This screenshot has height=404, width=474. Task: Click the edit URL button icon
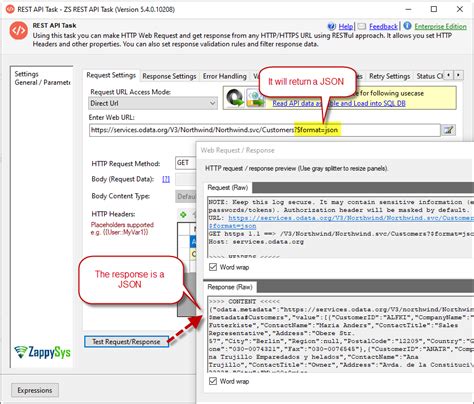coord(449,130)
